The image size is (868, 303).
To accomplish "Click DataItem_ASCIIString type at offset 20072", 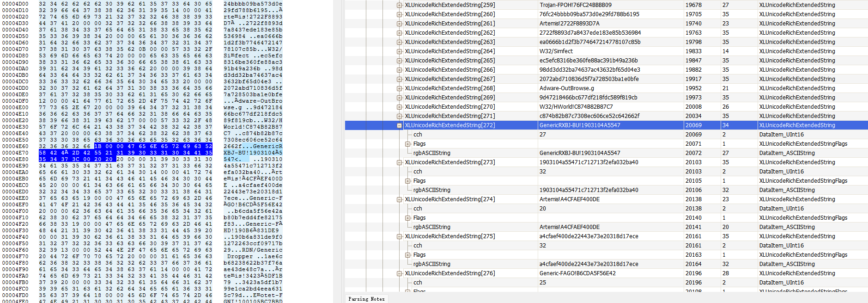I will point(786,153).
